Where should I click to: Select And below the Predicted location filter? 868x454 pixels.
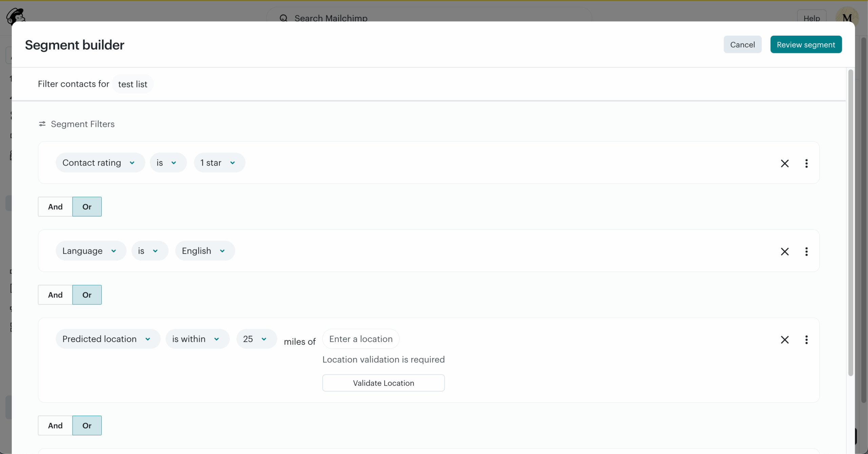[55, 426]
